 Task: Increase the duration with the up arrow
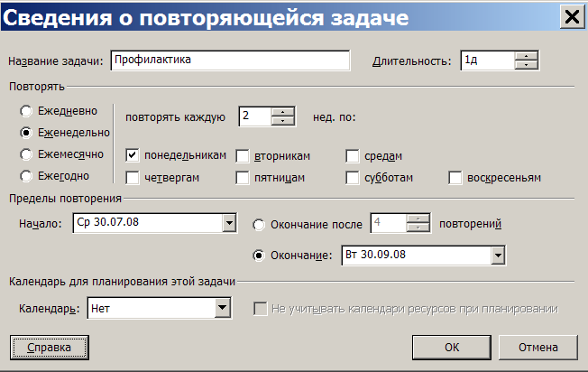(x=526, y=56)
